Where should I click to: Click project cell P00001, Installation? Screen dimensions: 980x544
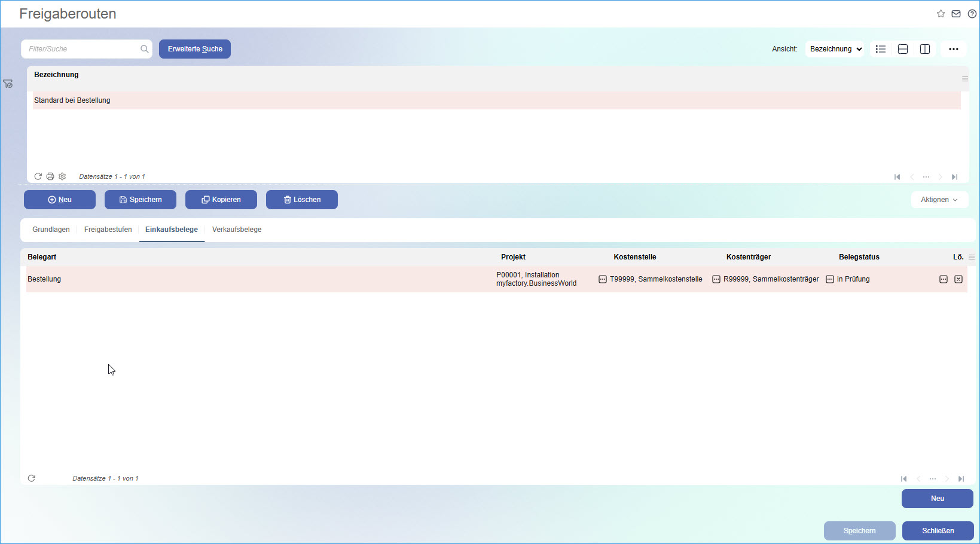[536, 279]
